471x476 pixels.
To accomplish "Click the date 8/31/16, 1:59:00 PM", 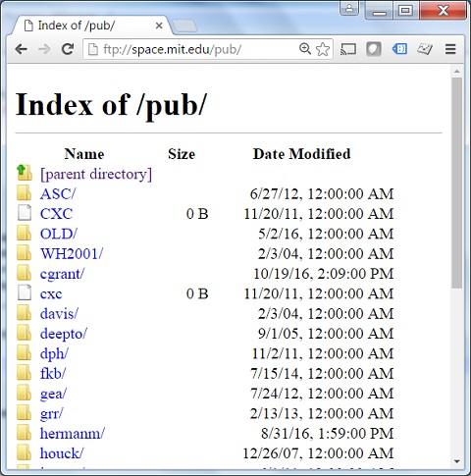I will click(x=328, y=434).
